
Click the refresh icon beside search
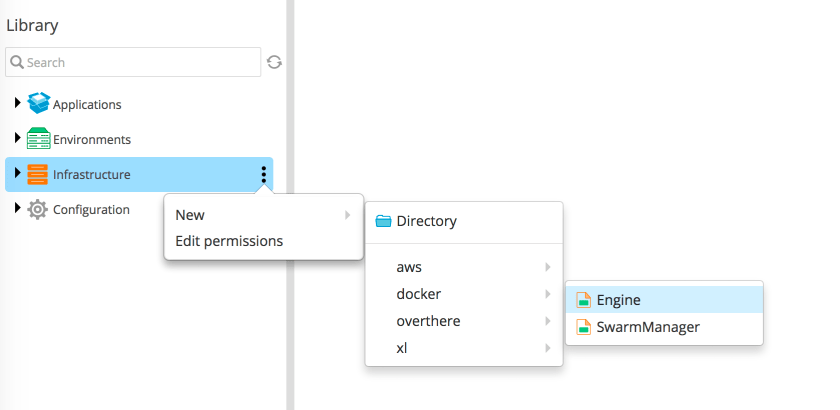tap(274, 62)
